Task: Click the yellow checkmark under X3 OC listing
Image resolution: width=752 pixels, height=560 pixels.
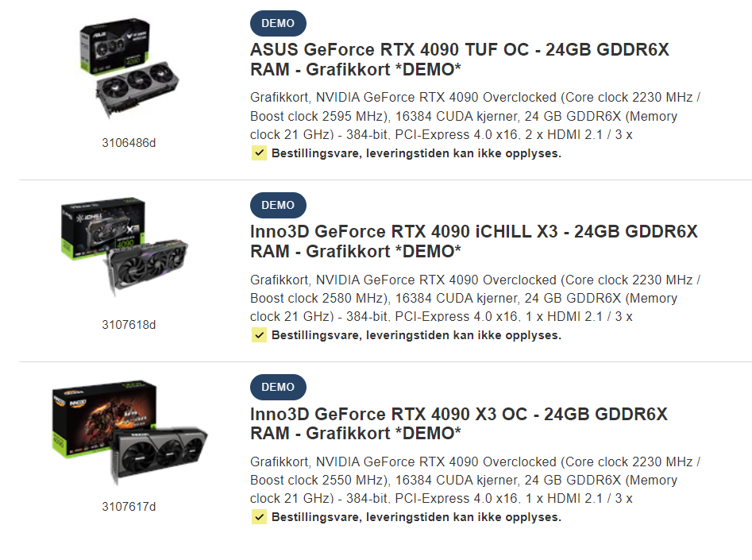Action: tap(259, 517)
